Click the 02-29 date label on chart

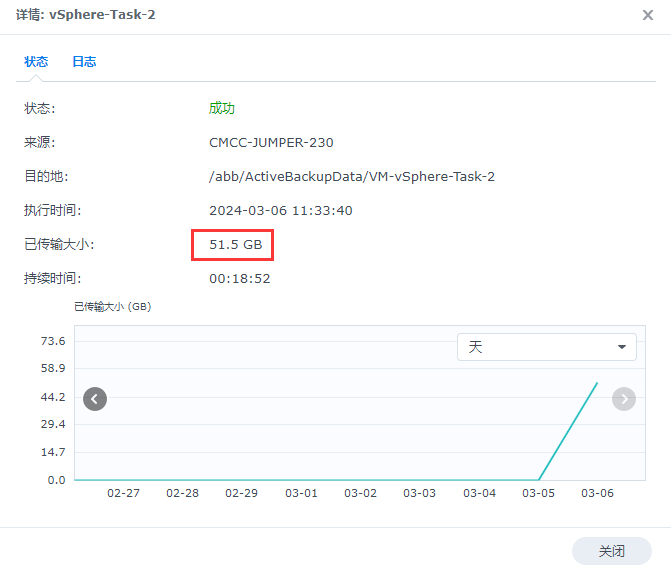pos(241,493)
